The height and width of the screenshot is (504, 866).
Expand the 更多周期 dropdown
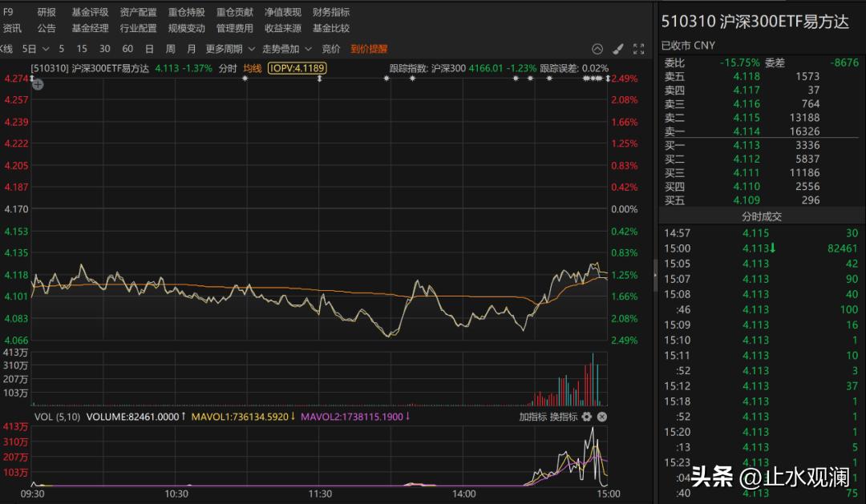click(230, 49)
